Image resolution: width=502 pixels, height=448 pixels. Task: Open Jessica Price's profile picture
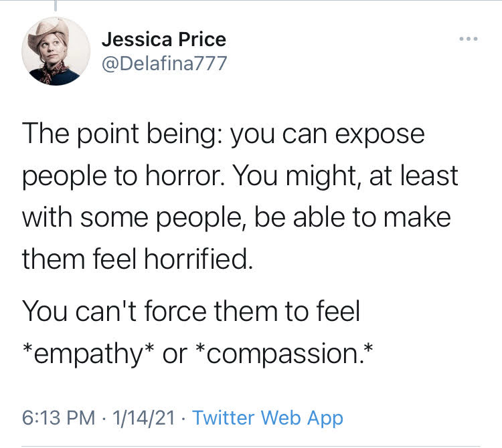coord(56,51)
